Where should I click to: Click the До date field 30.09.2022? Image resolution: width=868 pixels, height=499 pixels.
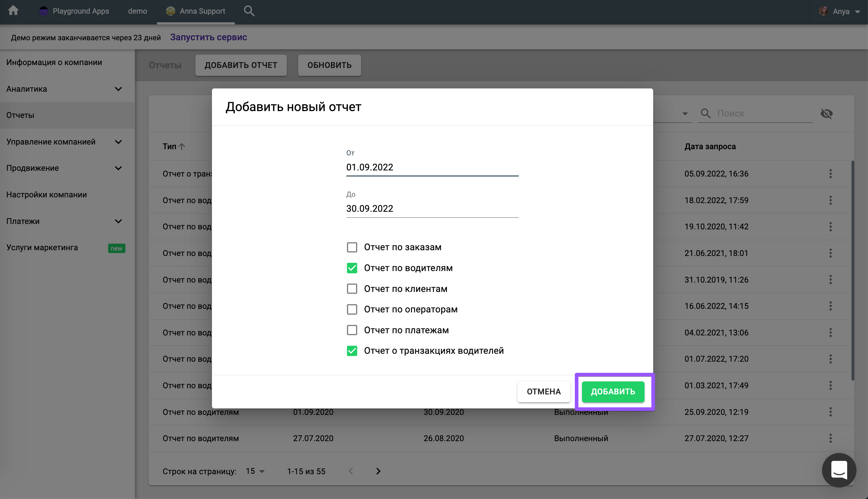click(432, 209)
